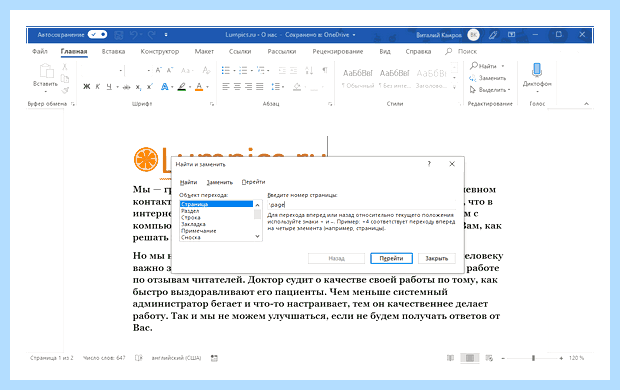
Task: Toggle the Автосохранение switch
Action: 97,35
